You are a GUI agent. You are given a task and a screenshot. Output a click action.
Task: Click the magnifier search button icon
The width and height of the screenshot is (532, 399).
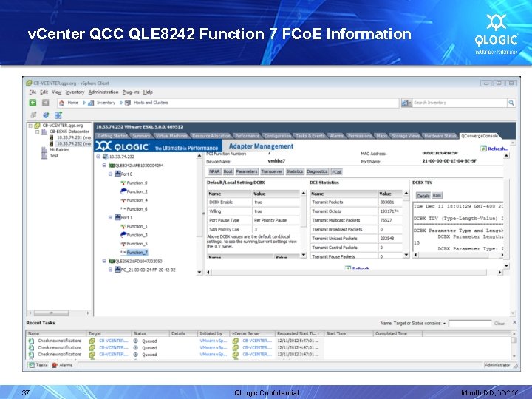click(x=511, y=103)
